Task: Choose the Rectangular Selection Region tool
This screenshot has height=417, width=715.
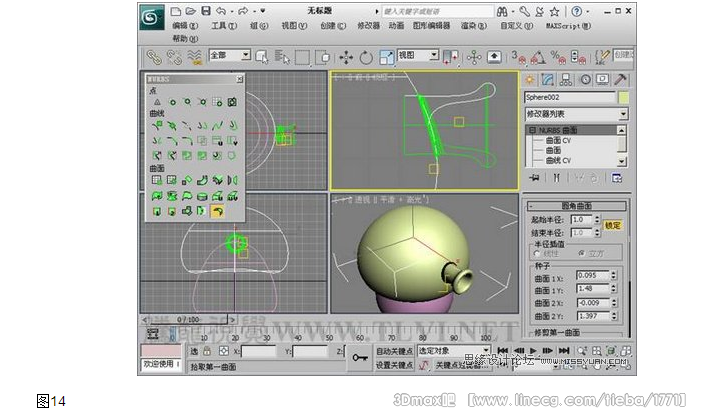Action: coord(302,57)
